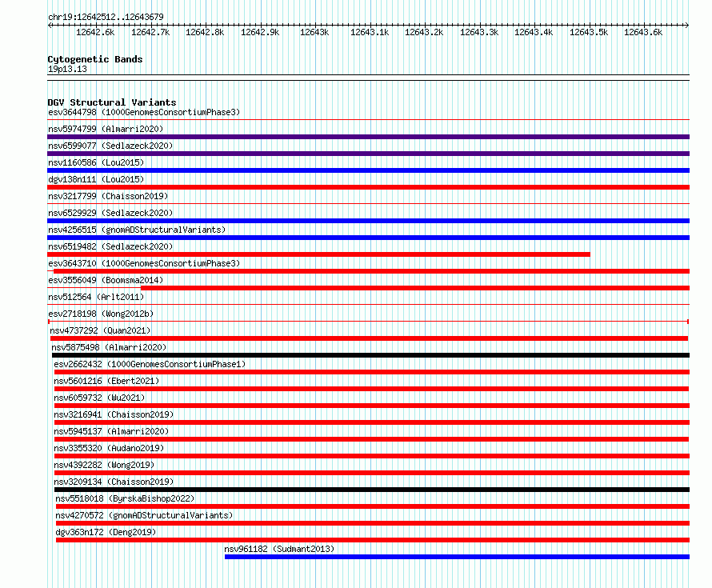Select the nsv6059732 (Wu2021) label
Viewport: 712px width, 588px height.
(99, 398)
